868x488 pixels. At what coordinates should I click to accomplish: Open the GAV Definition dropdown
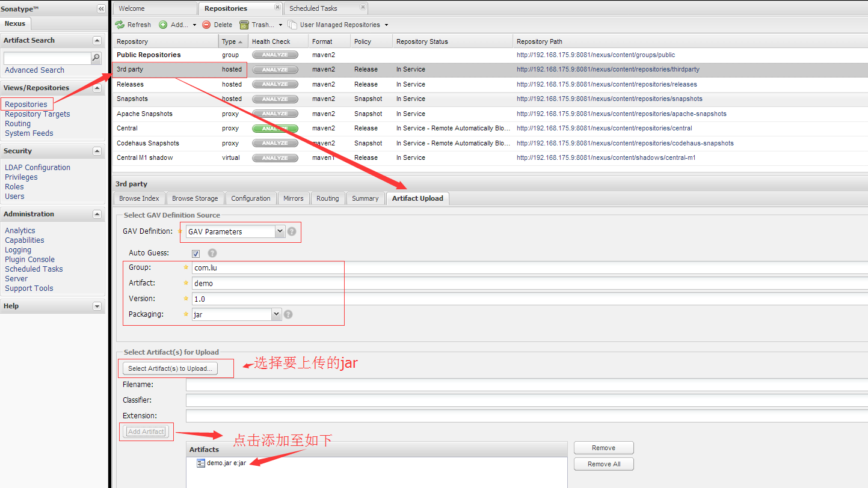click(x=279, y=231)
